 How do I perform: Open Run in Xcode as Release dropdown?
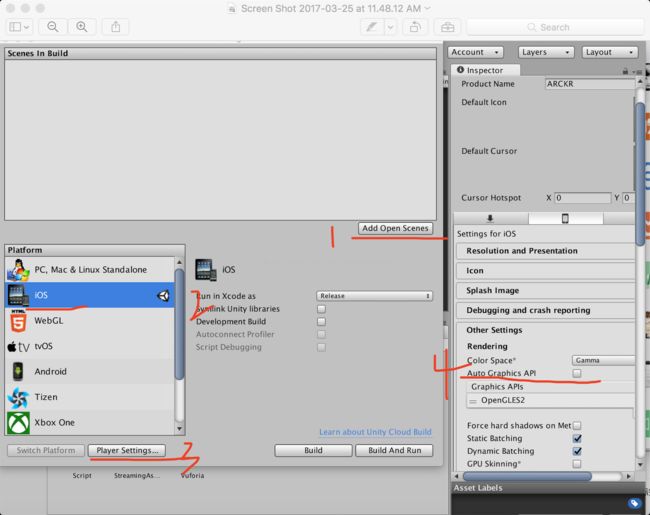(x=374, y=296)
